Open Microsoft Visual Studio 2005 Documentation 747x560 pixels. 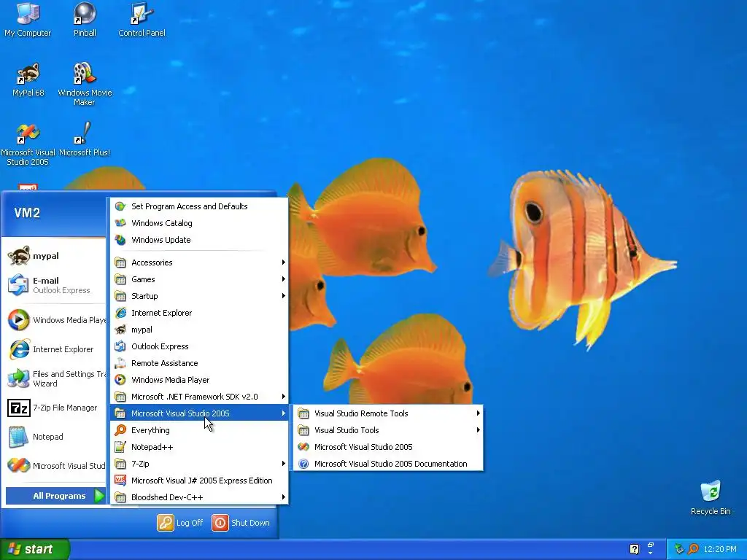coord(388,463)
